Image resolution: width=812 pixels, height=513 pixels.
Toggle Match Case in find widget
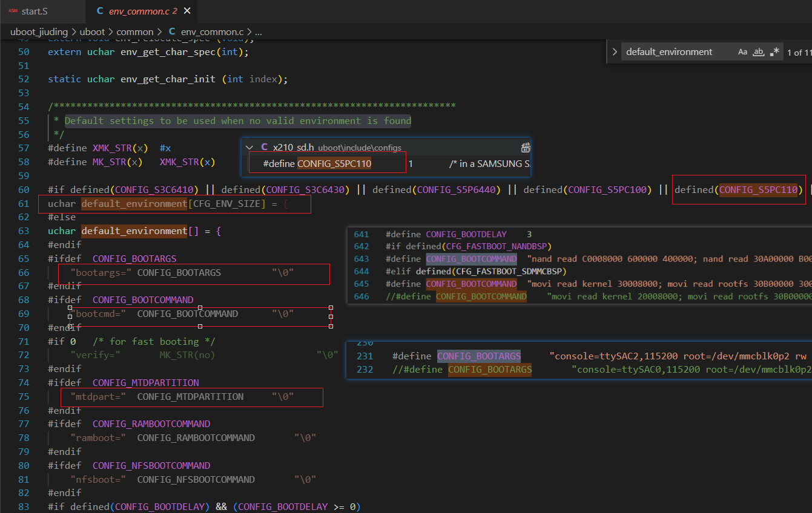(x=743, y=52)
